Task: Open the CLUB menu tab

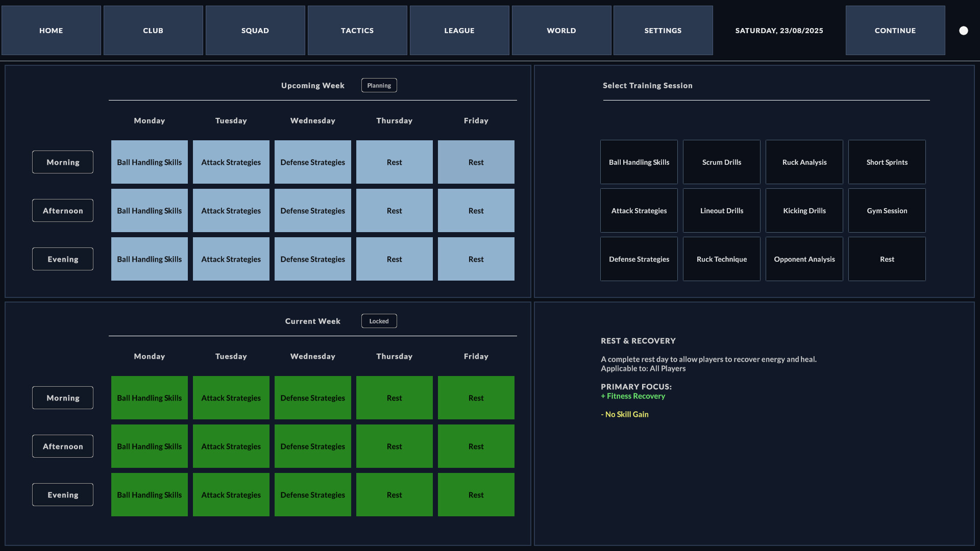Action: [x=153, y=31]
